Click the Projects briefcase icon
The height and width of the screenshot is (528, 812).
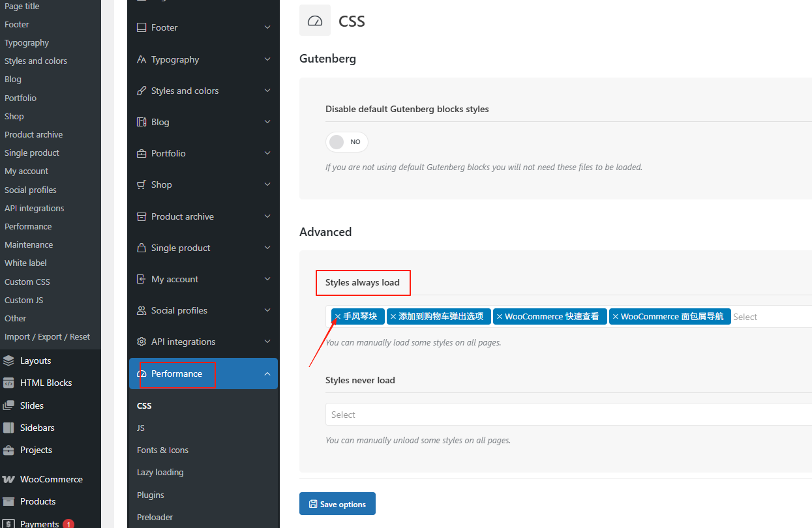8,450
